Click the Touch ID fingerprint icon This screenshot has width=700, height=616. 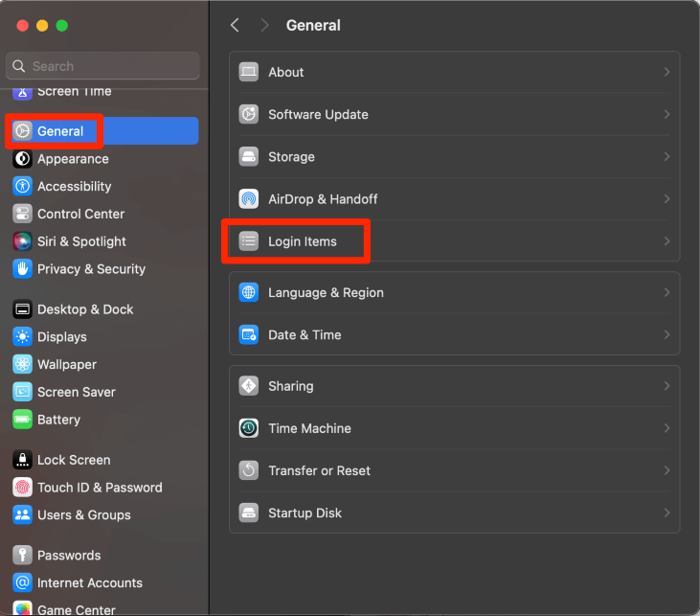coord(22,488)
